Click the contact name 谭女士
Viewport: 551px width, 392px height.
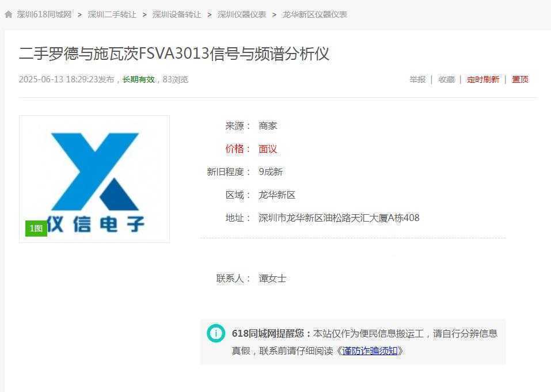click(x=272, y=279)
